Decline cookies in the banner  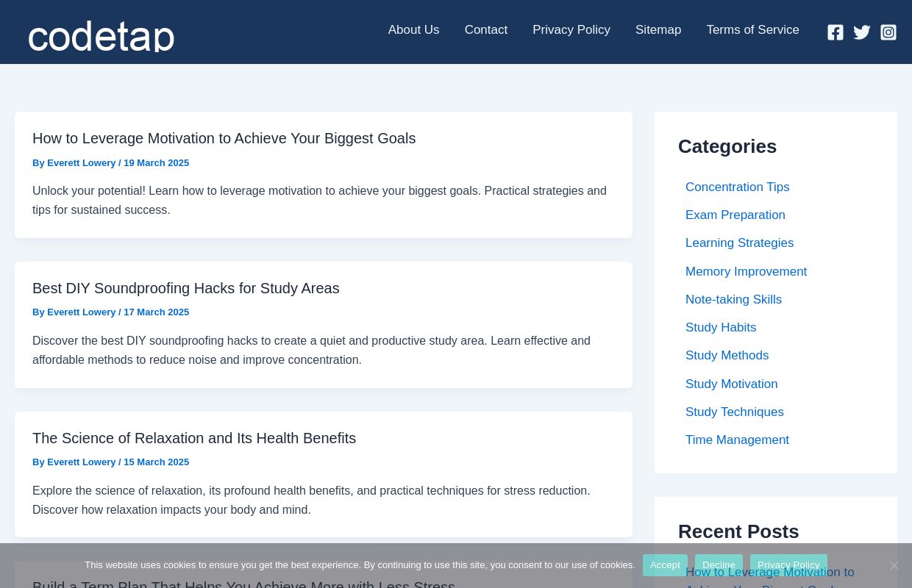[x=719, y=565]
